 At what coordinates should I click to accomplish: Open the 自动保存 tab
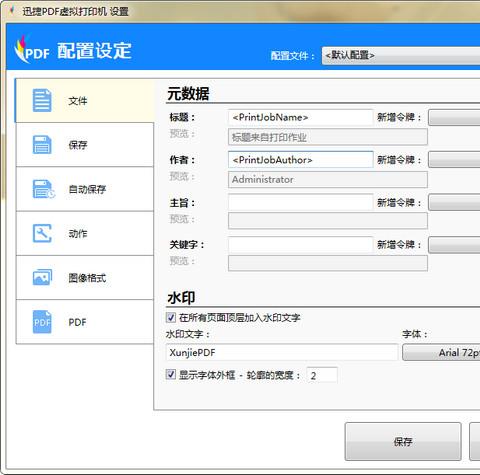pos(85,189)
